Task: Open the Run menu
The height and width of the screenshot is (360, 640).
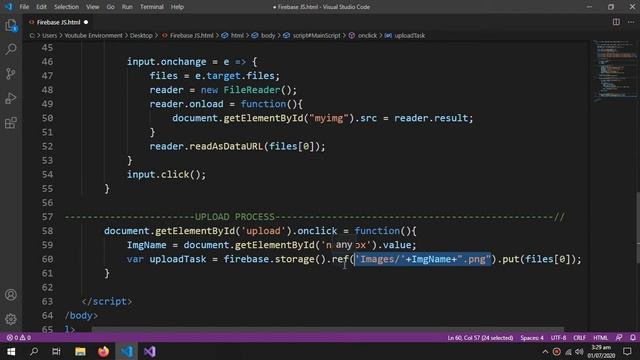Action: (x=127, y=7)
